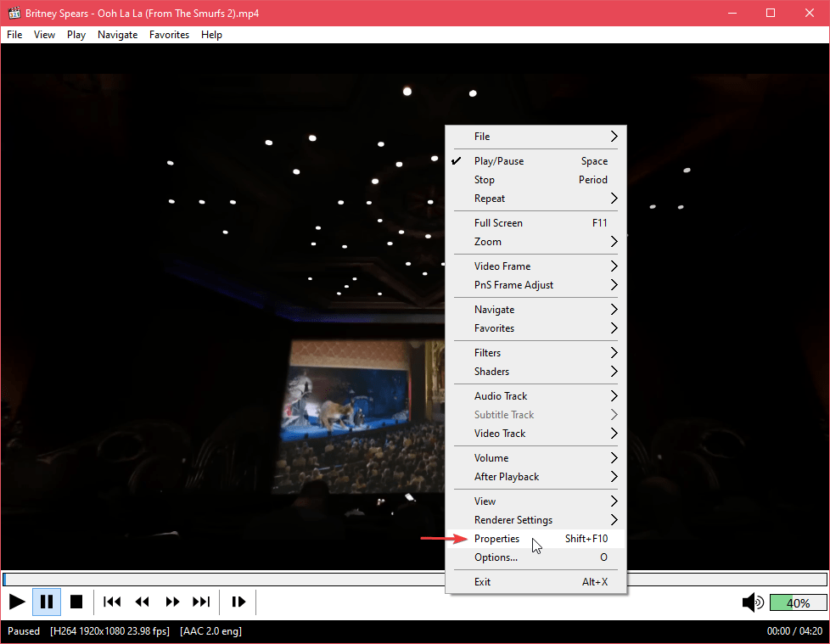This screenshot has width=830, height=644.
Task: Click the video seek bar
Action: point(221,580)
